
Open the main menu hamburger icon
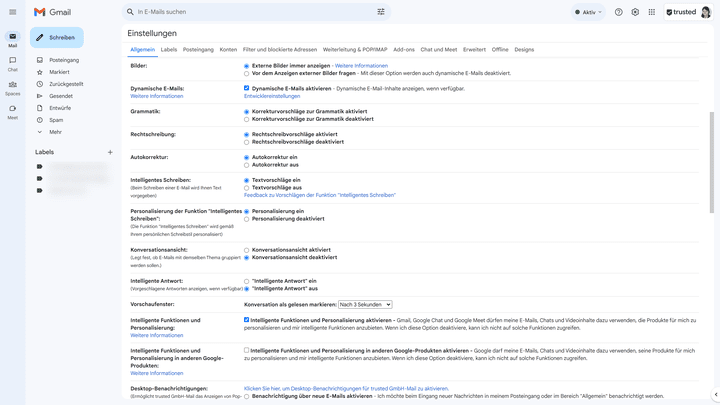click(12, 12)
